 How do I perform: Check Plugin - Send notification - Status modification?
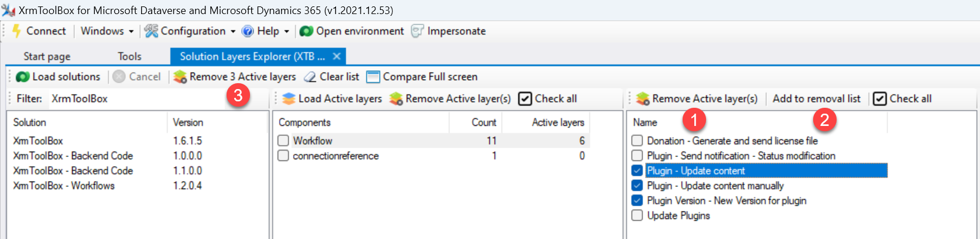(x=638, y=156)
